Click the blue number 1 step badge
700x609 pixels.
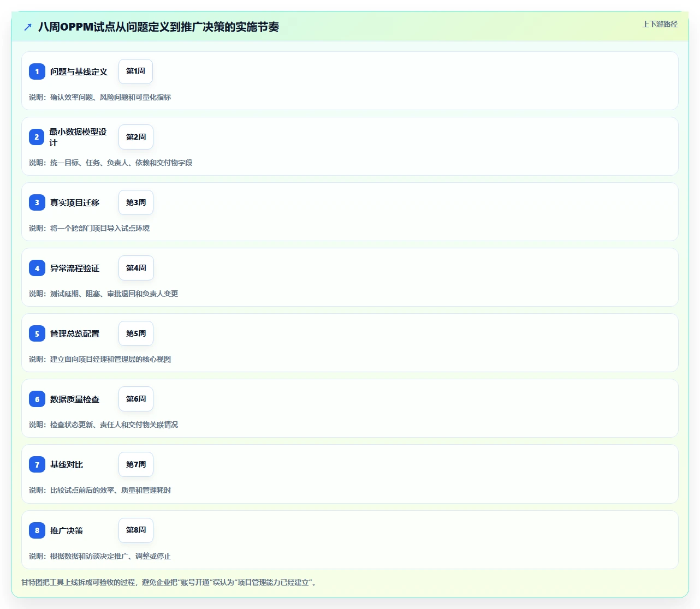click(x=37, y=71)
